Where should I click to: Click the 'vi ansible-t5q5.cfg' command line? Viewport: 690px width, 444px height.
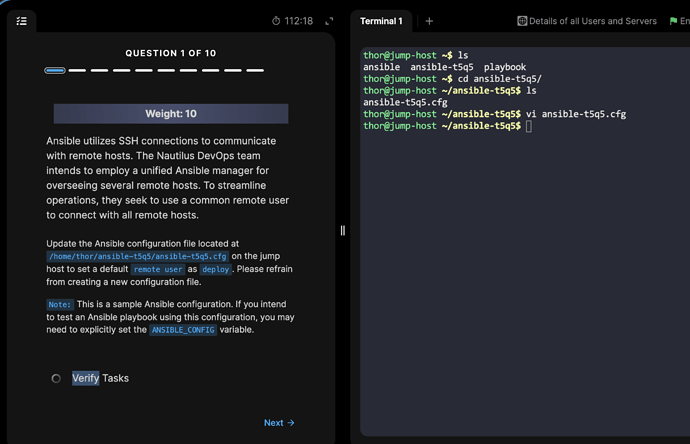494,114
